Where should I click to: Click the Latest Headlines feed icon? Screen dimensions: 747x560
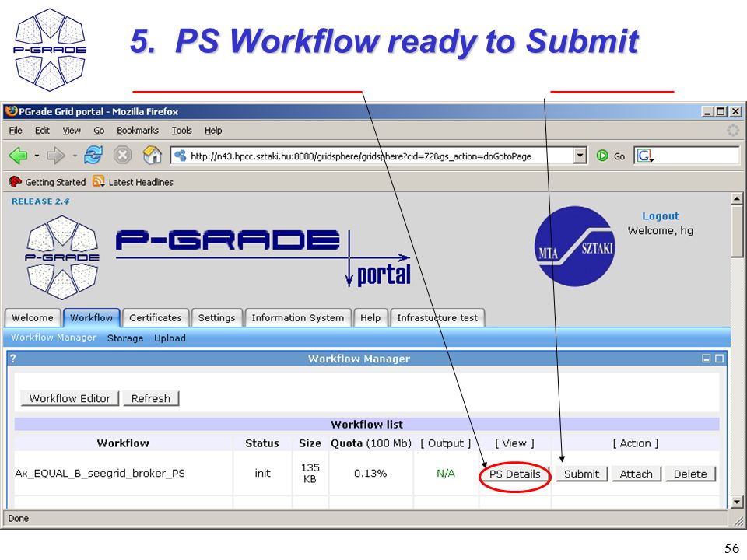click(99, 181)
